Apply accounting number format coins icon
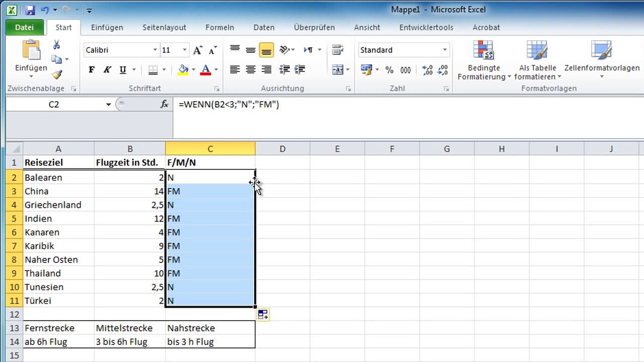This screenshot has height=362, width=644. tap(366, 69)
